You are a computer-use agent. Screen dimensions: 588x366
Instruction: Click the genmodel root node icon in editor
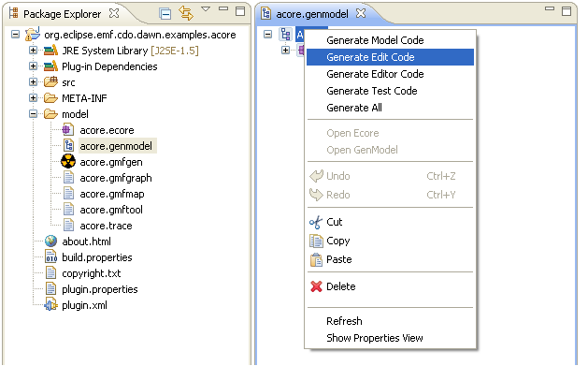click(285, 35)
